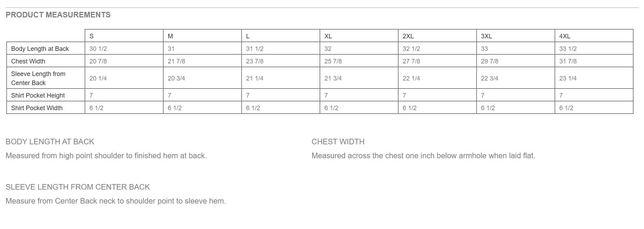
Task: Click the CHEST WIDTH section heading
Action: pyautogui.click(x=338, y=142)
